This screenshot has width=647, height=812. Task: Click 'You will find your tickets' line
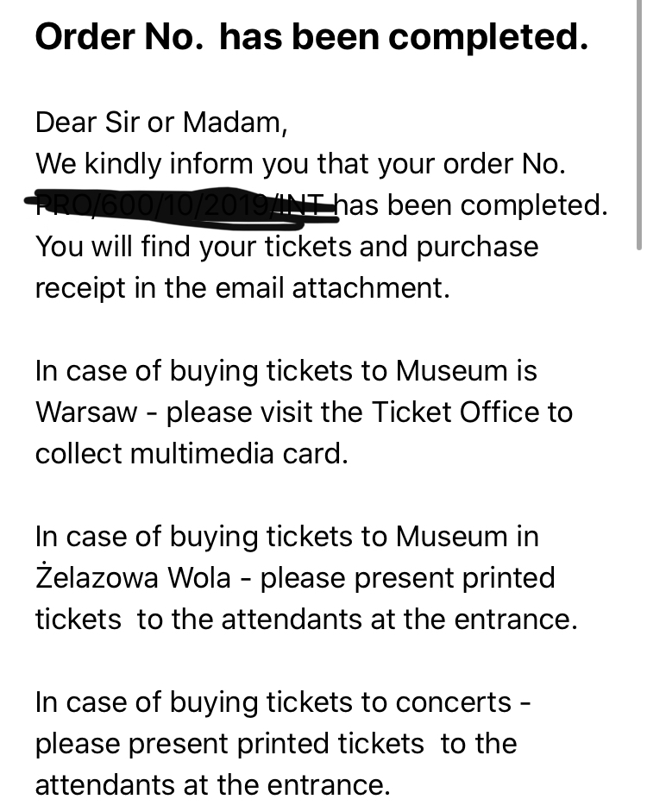(x=286, y=247)
